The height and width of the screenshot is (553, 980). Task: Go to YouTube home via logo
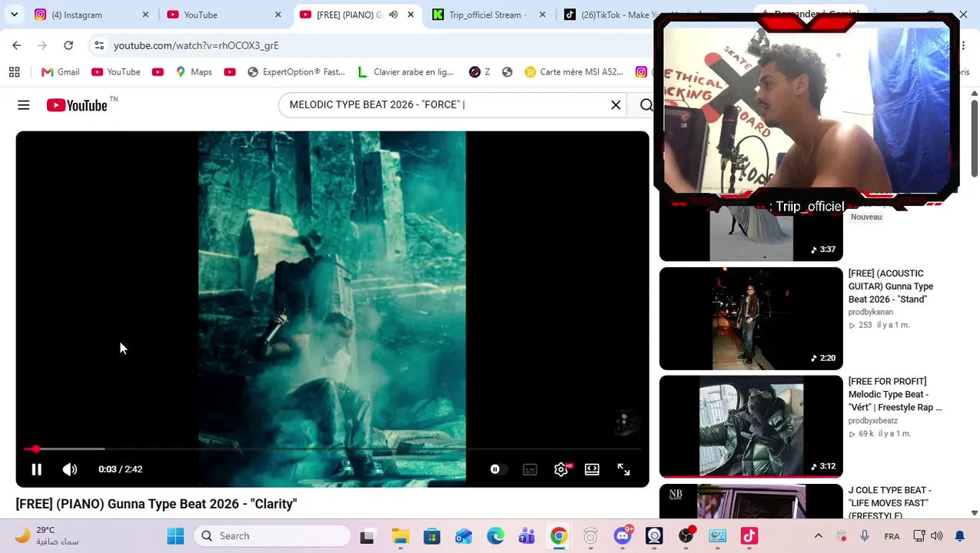77,105
